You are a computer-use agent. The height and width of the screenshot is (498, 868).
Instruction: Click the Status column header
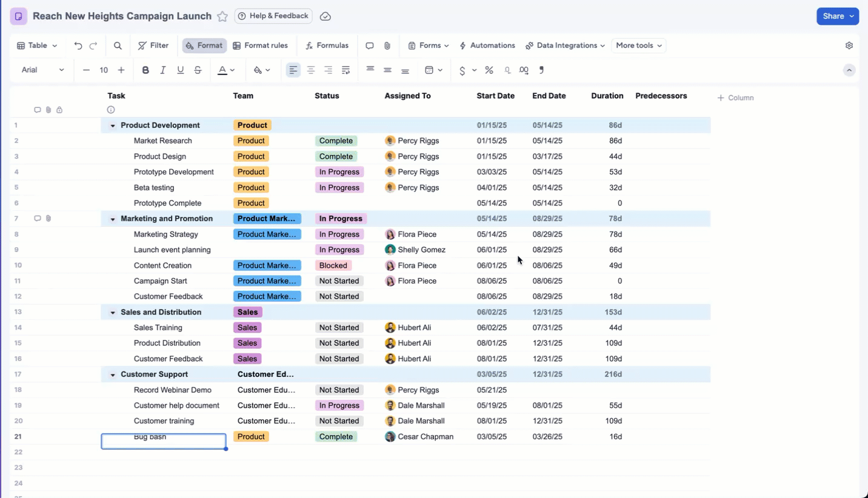pos(327,96)
